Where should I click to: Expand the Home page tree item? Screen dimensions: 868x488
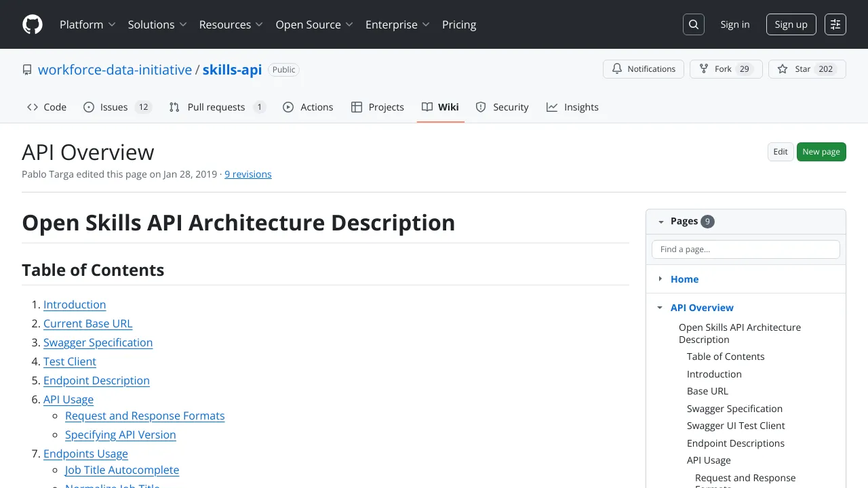[x=660, y=279]
